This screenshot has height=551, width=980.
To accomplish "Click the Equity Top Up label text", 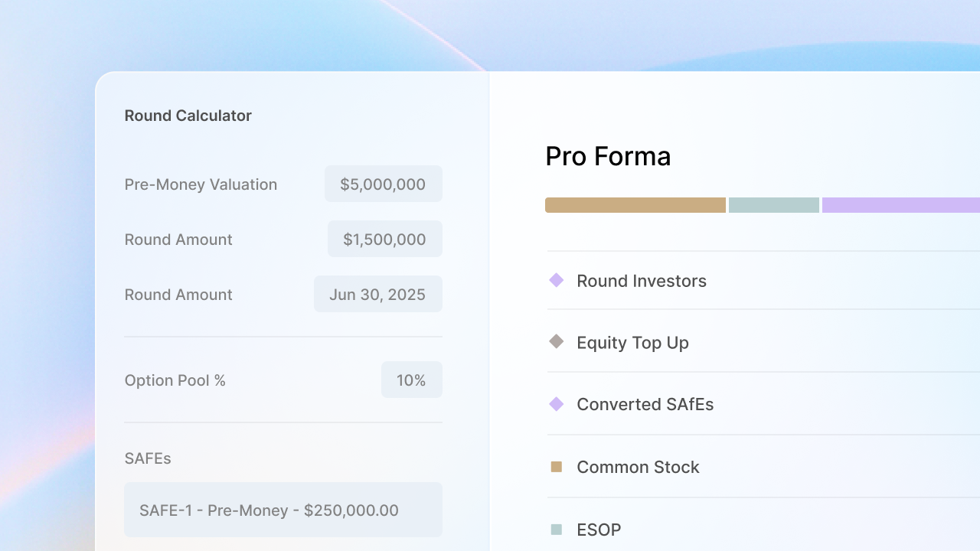I will 632,342.
